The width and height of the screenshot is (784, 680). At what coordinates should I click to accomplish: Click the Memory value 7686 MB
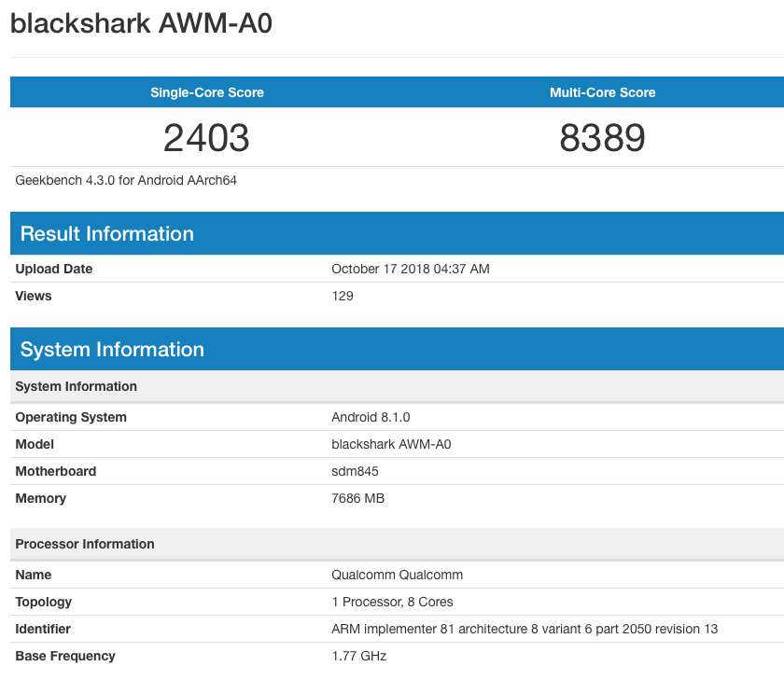357,498
